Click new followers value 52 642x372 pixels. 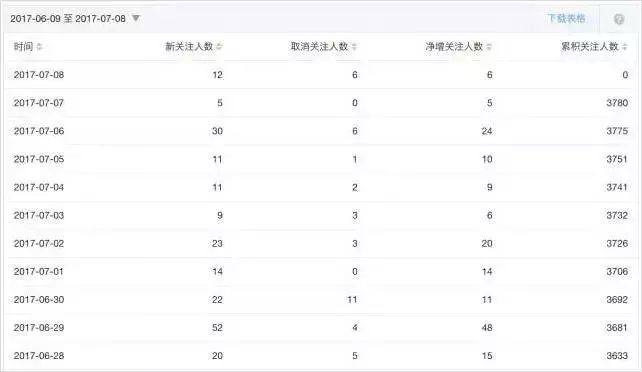(x=217, y=327)
